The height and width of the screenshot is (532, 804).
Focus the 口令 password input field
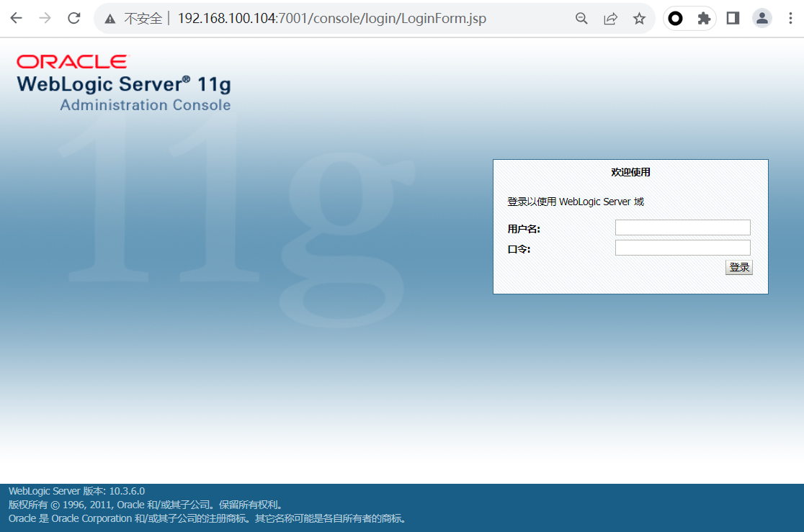pyautogui.click(x=682, y=248)
